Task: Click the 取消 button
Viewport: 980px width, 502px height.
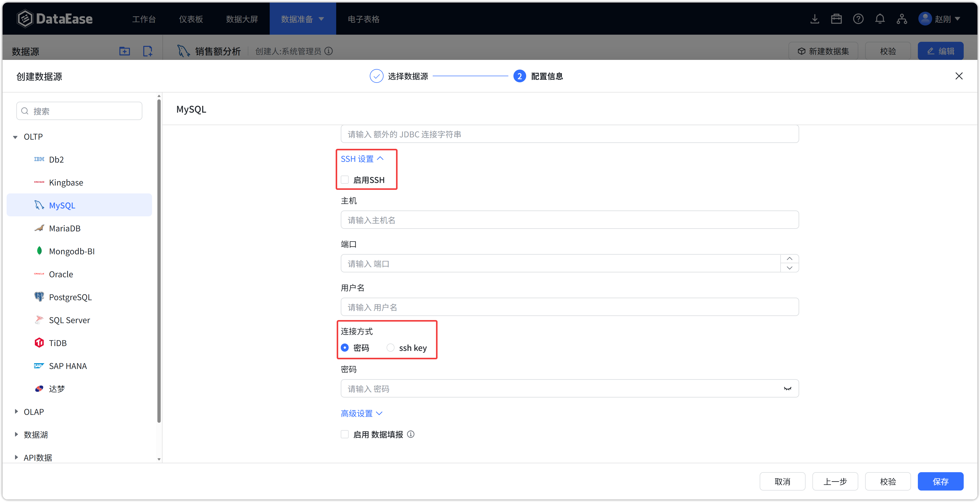Action: [782, 481]
